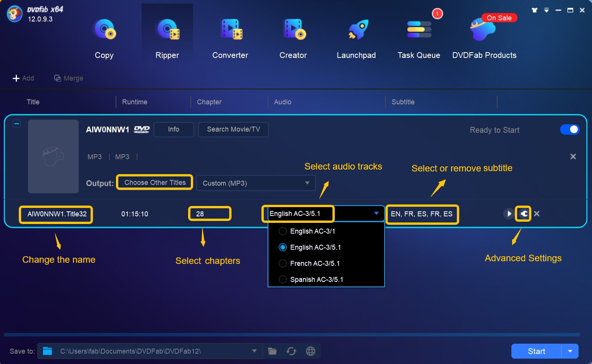Click the Start button
592x364 pixels.
[x=536, y=351]
